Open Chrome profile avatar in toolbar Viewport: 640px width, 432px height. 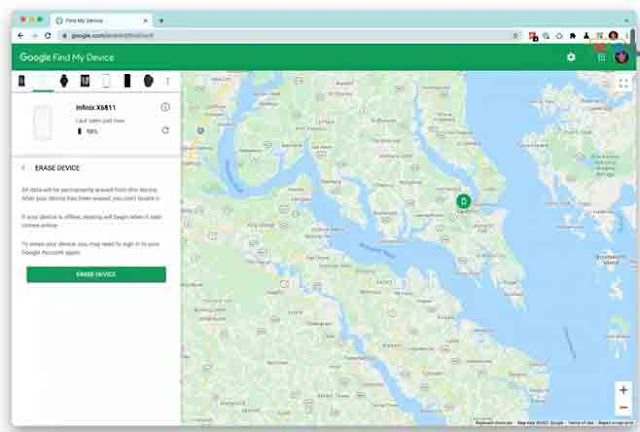pos(613,36)
